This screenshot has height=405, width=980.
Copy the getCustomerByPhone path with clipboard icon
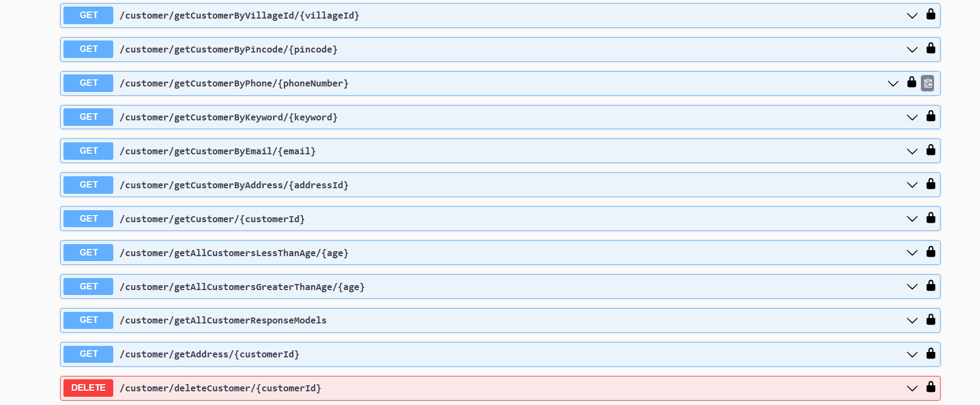[x=927, y=83]
